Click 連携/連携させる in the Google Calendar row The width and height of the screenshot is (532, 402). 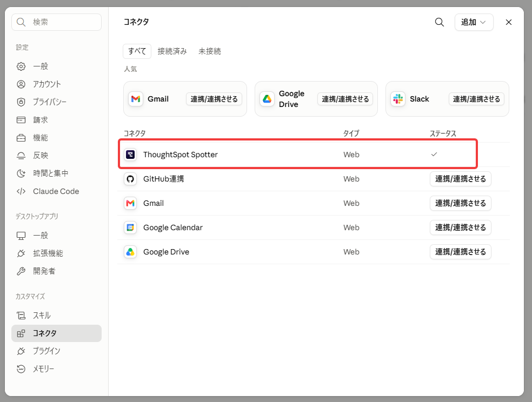pos(461,227)
